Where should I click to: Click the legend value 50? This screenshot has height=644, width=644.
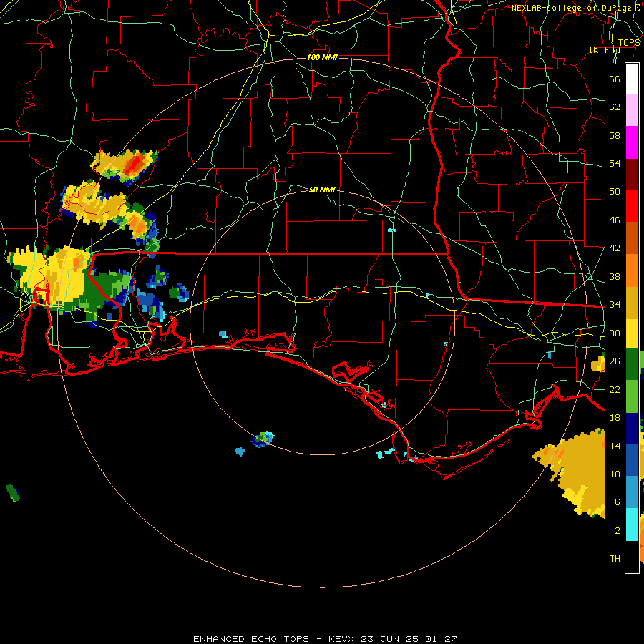[615, 191]
